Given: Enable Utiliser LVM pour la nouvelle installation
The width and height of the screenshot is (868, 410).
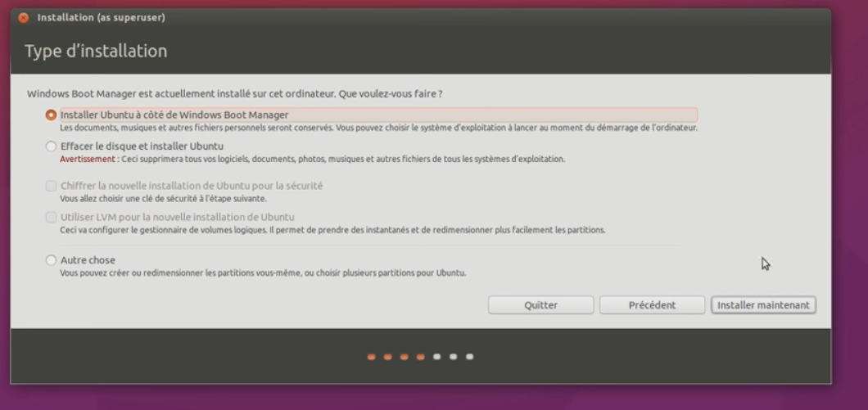Looking at the screenshot, I should pos(51,218).
